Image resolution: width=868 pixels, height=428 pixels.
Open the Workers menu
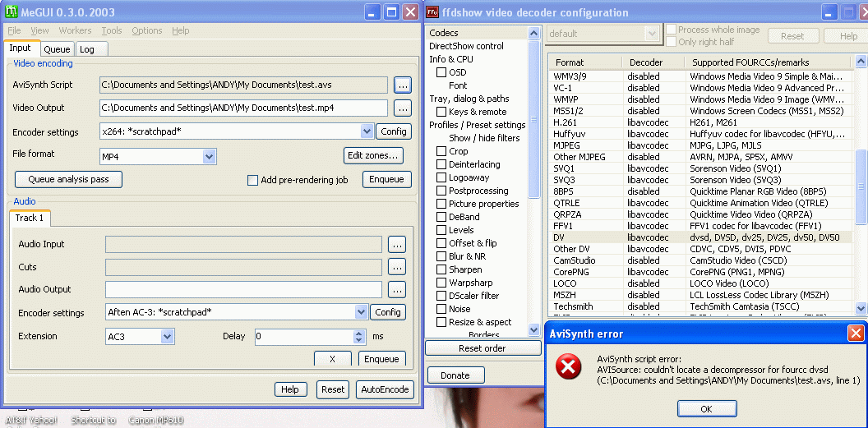76,30
